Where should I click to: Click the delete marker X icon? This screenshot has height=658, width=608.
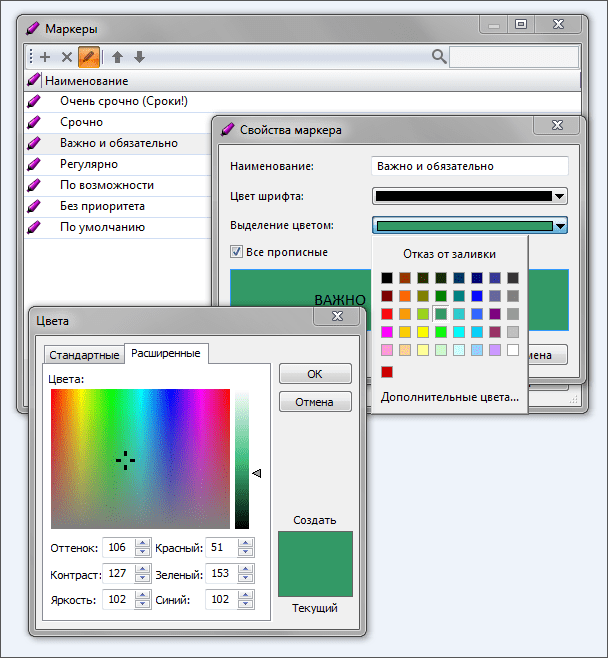point(67,58)
